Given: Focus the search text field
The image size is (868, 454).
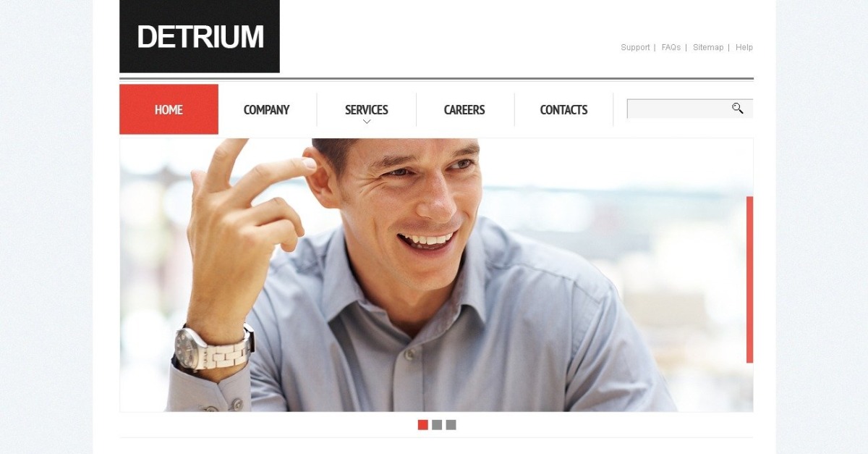Looking at the screenshot, I should coord(678,109).
